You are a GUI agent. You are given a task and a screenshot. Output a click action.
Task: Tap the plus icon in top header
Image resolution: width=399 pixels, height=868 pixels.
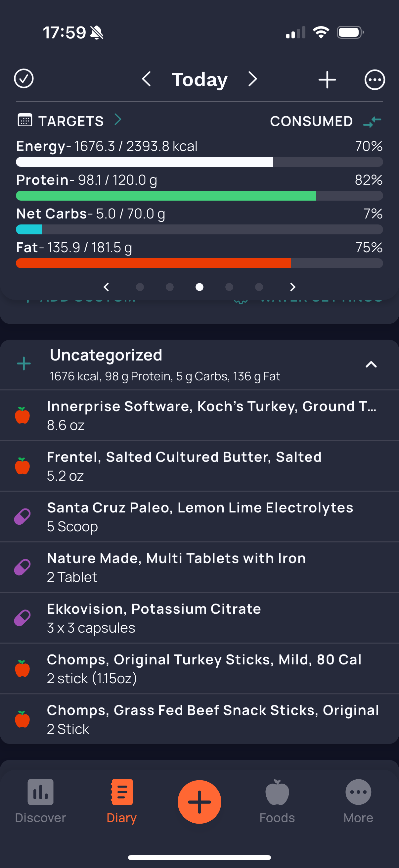pyautogui.click(x=327, y=80)
